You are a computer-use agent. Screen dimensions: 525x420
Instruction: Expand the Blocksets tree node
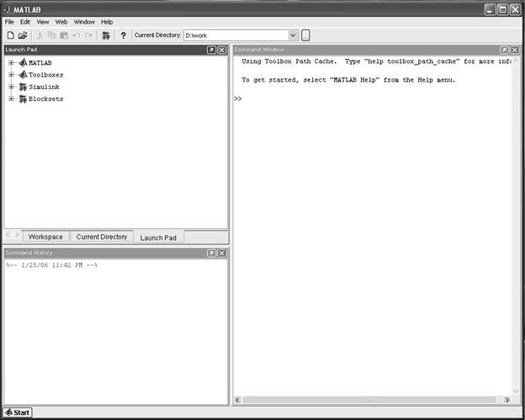point(11,98)
